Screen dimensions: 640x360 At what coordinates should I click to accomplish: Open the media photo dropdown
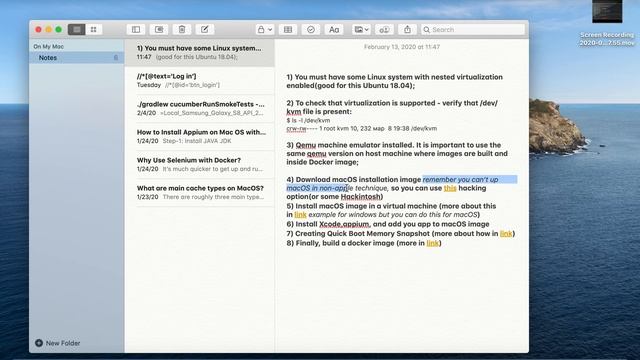click(361, 29)
